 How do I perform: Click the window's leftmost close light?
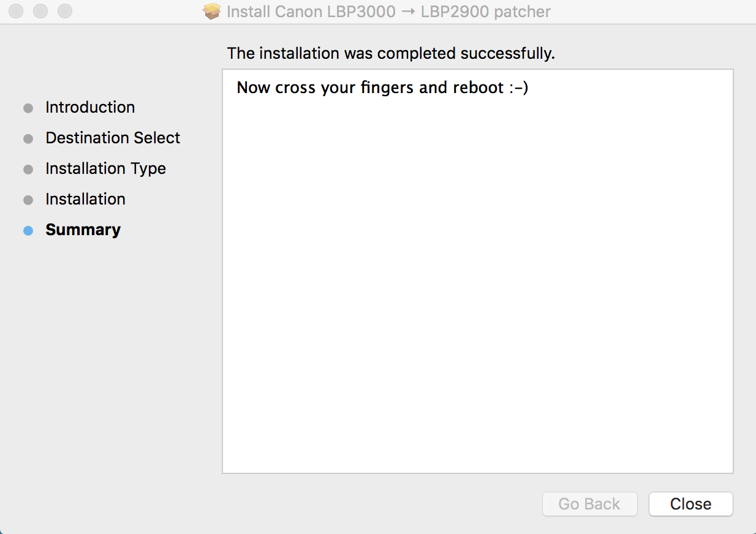pos(17,11)
